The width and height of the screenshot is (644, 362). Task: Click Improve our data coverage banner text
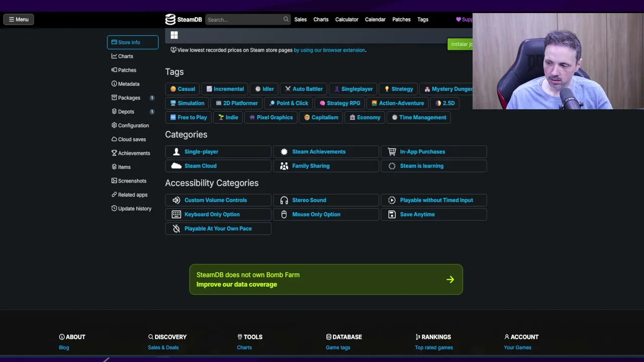[236, 285]
